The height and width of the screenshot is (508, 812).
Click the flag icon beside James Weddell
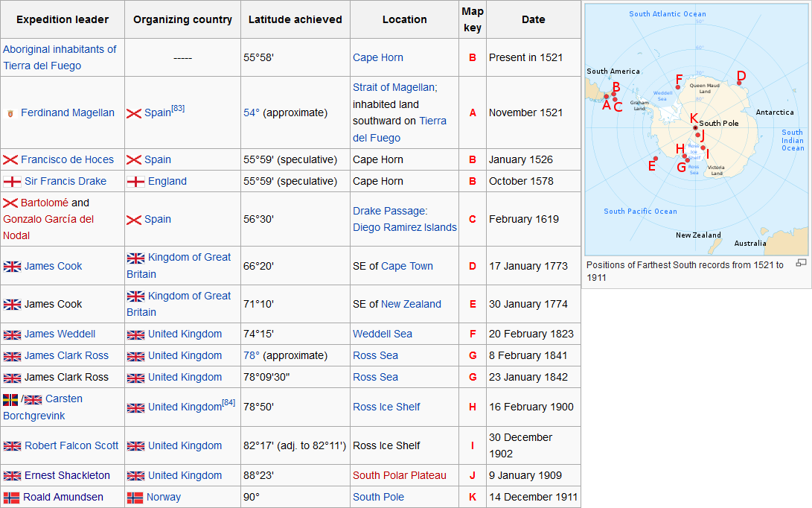12,334
